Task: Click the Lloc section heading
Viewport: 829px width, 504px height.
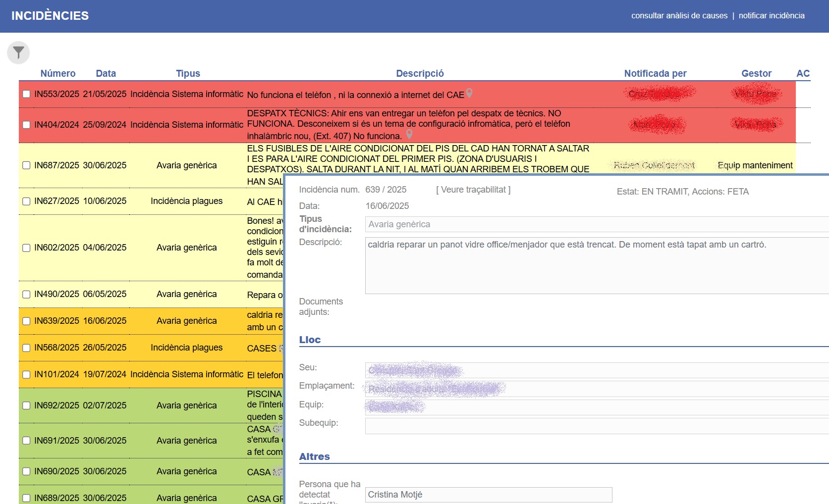Action: [x=310, y=340]
